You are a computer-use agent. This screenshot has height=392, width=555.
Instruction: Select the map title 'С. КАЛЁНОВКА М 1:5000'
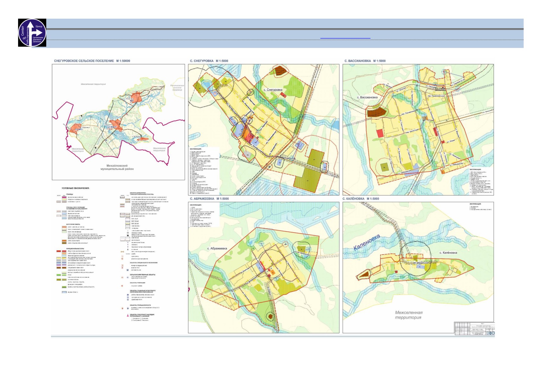tap(361, 199)
